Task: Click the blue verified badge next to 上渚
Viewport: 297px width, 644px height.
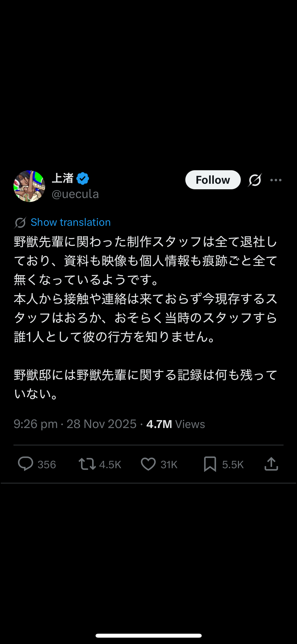Action: (83, 178)
